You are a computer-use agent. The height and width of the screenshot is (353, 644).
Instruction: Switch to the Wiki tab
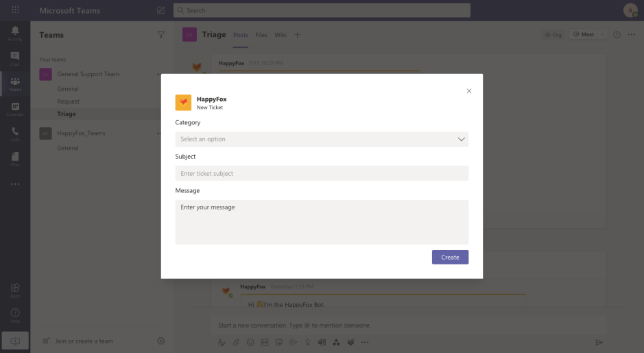click(x=281, y=35)
